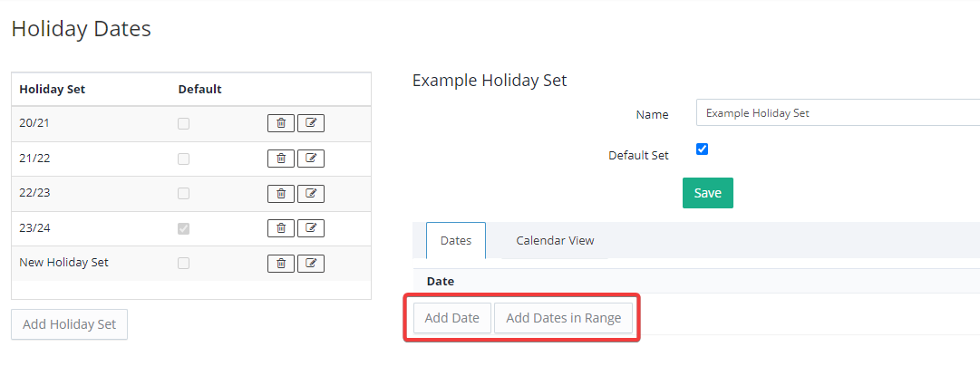The width and height of the screenshot is (980, 366).
Task: Click the Add Dates in Range button
Action: click(563, 318)
